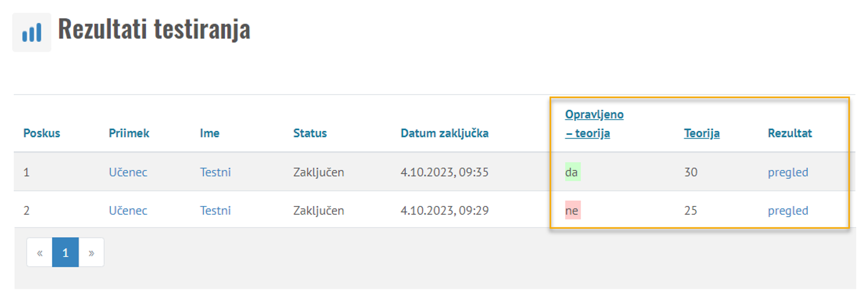Click the Rezultat column header

click(x=789, y=133)
